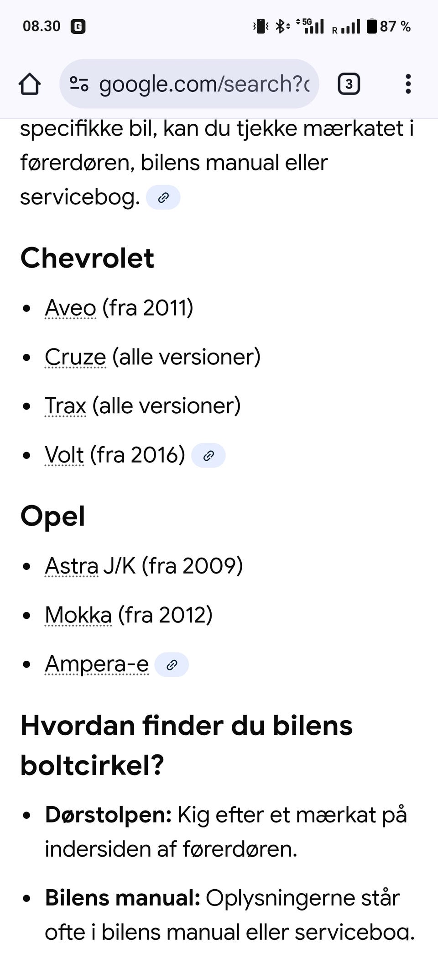
Task: Tap the Cruze model link
Action: pyautogui.click(x=75, y=357)
